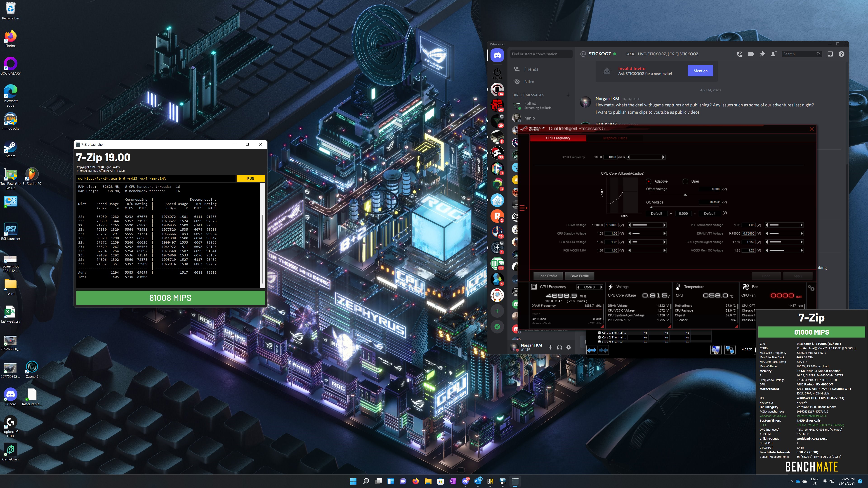
Task: Increase DRAM Voltage with right arrow
Action: coord(665,225)
